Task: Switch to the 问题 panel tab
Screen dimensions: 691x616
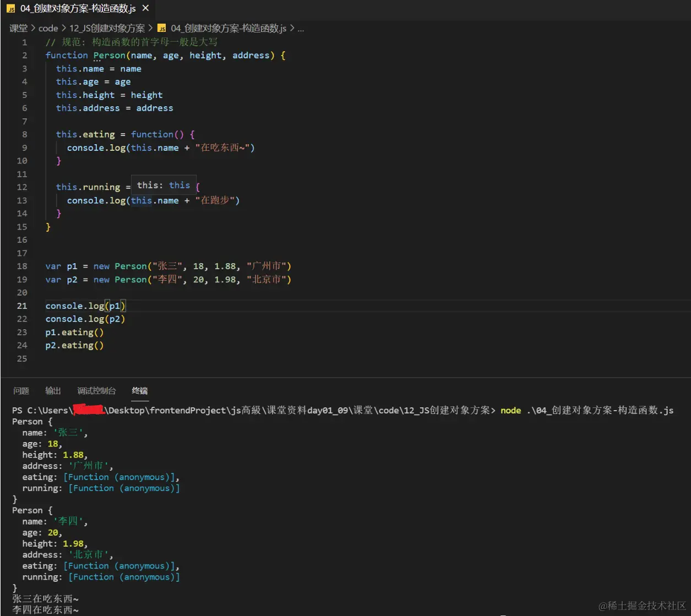Action: (x=21, y=391)
